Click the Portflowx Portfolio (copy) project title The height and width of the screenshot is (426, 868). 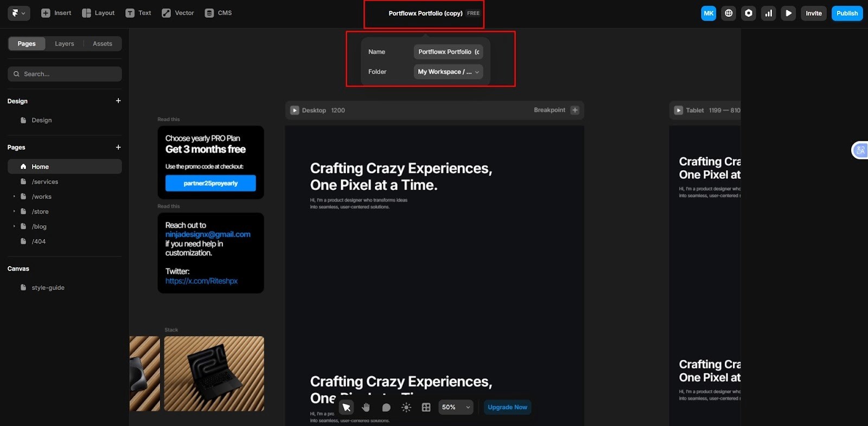point(425,13)
